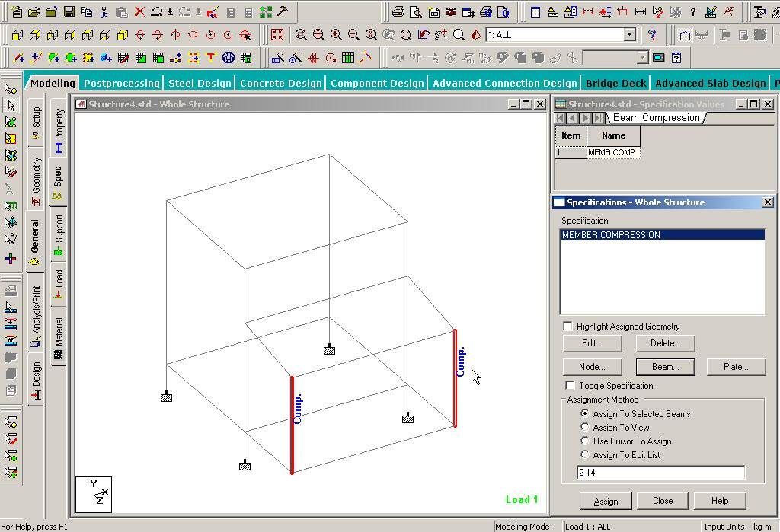This screenshot has width=780, height=532.
Task: Click the blue circular wheel icon
Action: pyautogui.click(x=229, y=58)
